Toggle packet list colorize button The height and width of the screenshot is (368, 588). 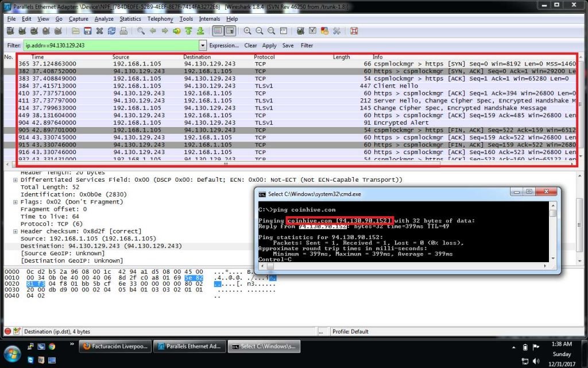click(218, 31)
